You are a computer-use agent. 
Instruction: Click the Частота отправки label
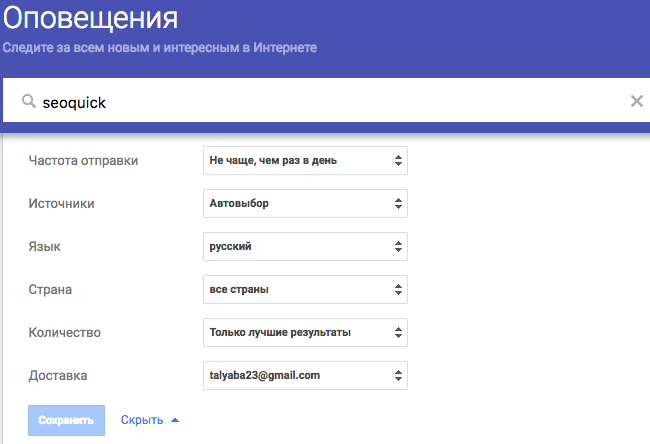[83, 160]
